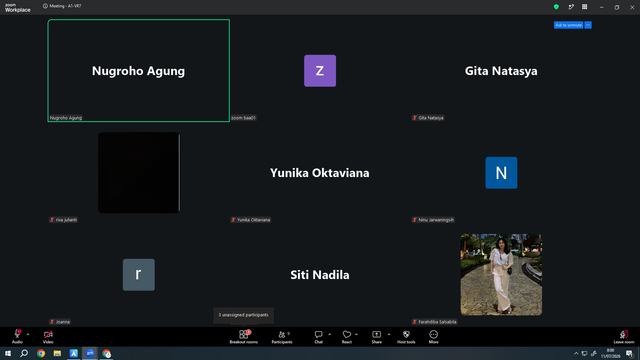Click the riva julianti name label
Viewport: 640px width, 360px height.
pyautogui.click(x=63, y=220)
